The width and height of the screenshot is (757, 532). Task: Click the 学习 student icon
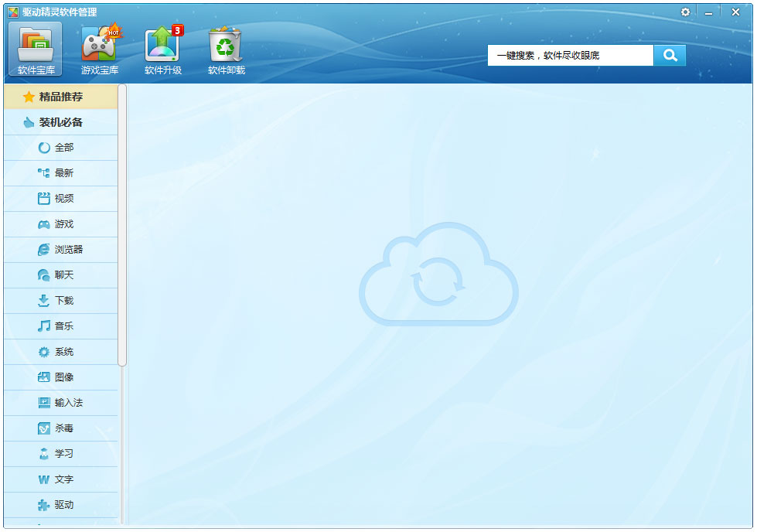pyautogui.click(x=44, y=453)
